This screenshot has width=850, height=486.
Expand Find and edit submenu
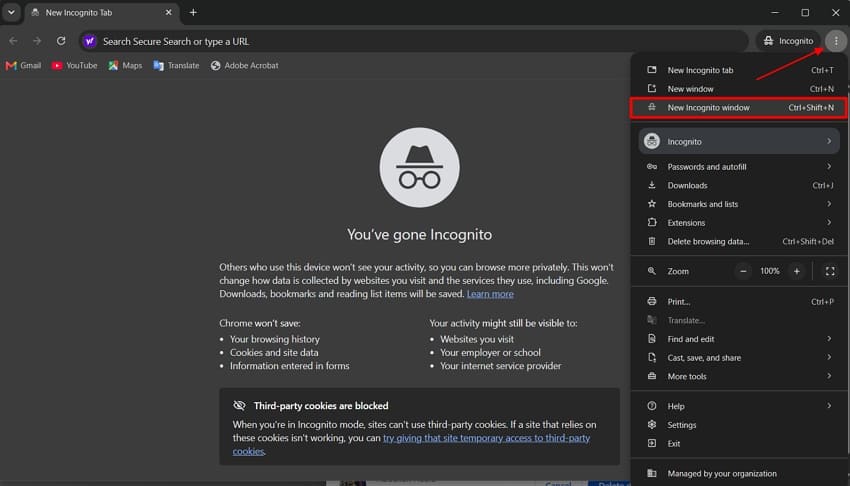point(739,339)
